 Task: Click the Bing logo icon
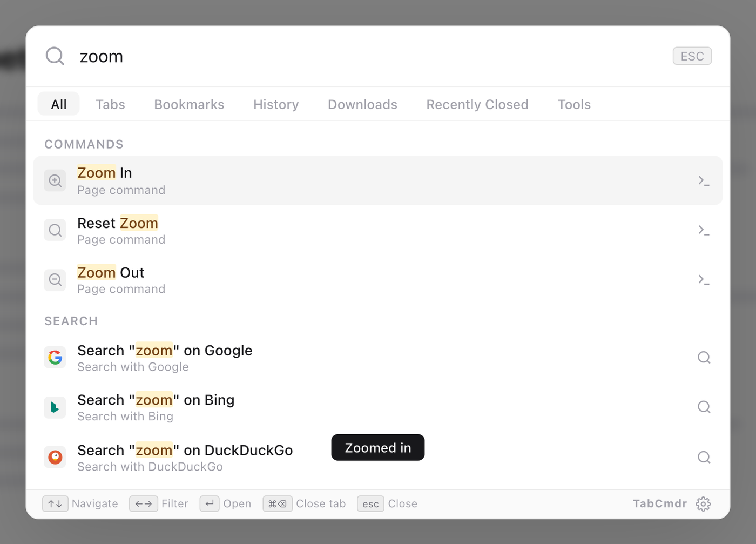55,407
